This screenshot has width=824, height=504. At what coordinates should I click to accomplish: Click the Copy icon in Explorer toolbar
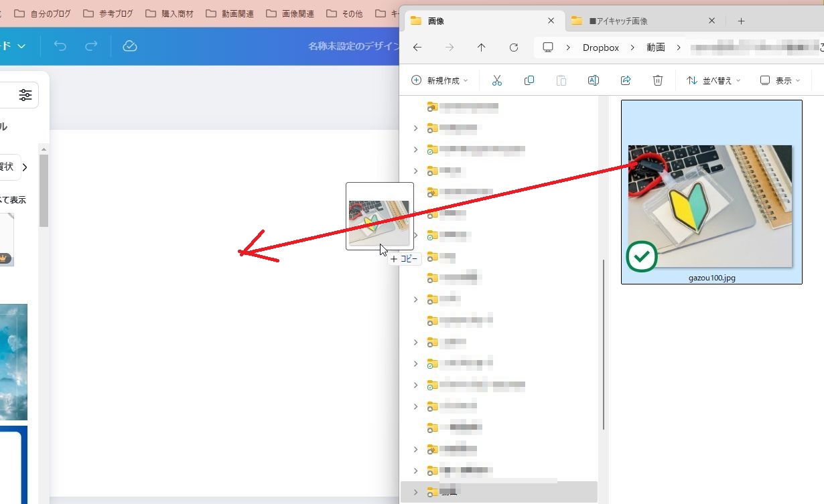529,80
